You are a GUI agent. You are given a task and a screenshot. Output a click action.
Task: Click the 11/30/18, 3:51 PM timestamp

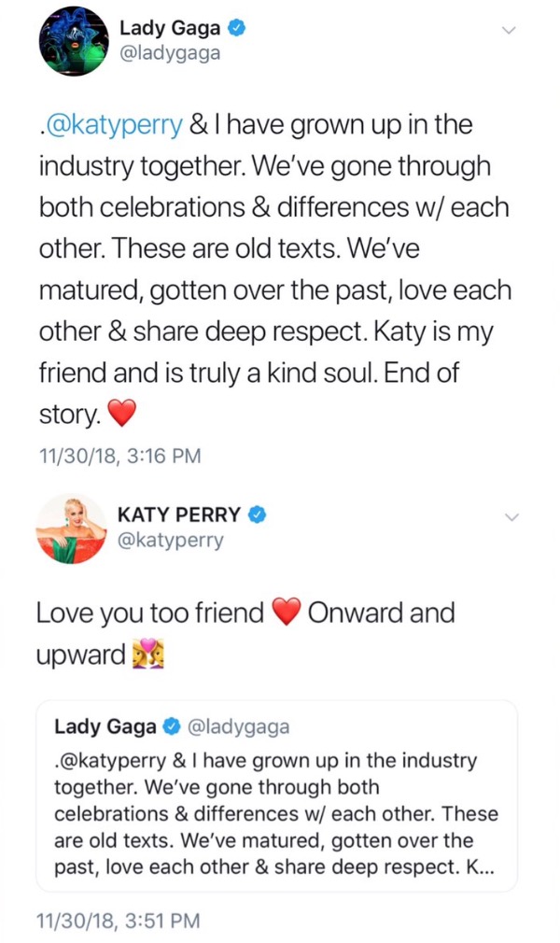(118, 921)
